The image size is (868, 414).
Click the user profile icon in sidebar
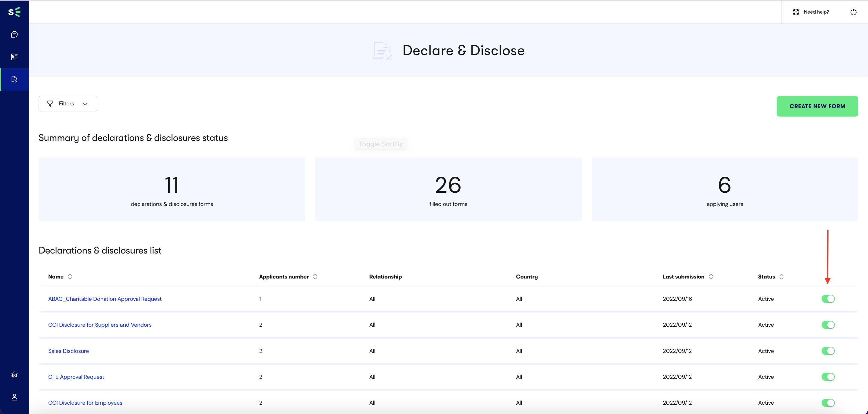pos(15,397)
